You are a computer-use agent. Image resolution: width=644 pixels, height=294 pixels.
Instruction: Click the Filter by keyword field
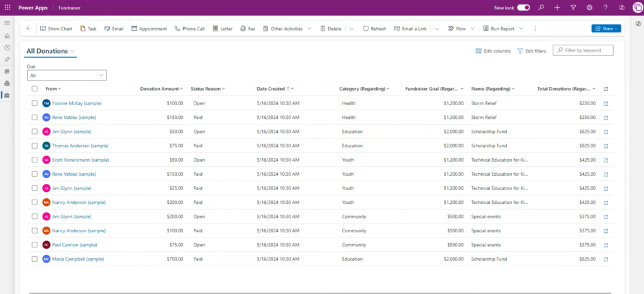point(583,50)
